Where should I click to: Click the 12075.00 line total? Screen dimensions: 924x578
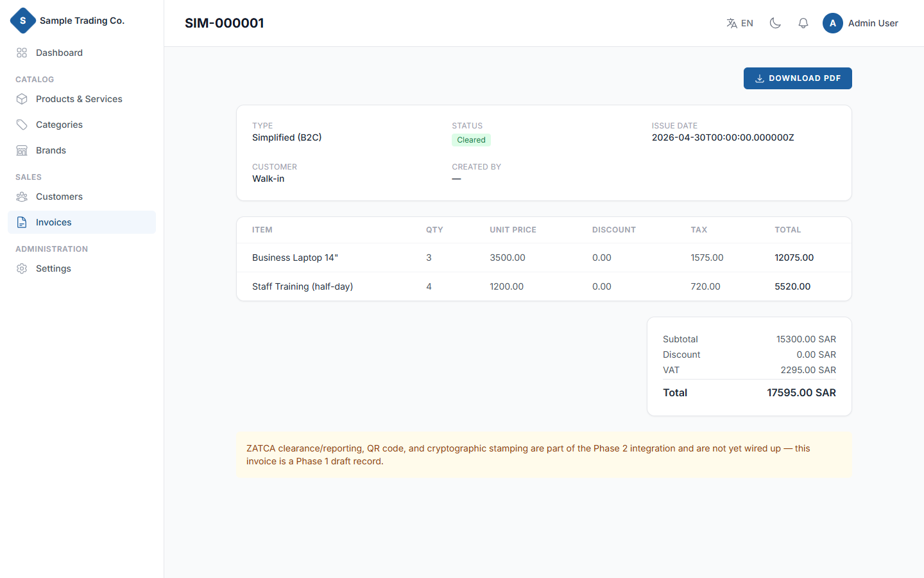point(794,258)
